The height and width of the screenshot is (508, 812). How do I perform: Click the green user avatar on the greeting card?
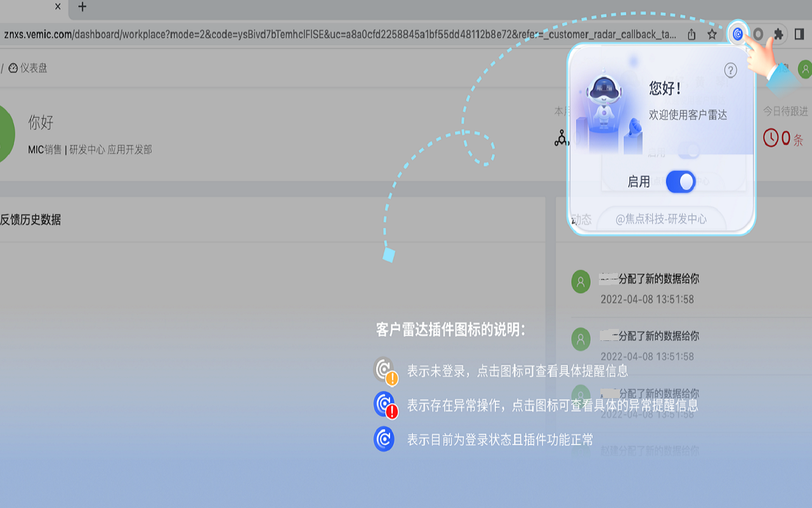(x=5, y=133)
